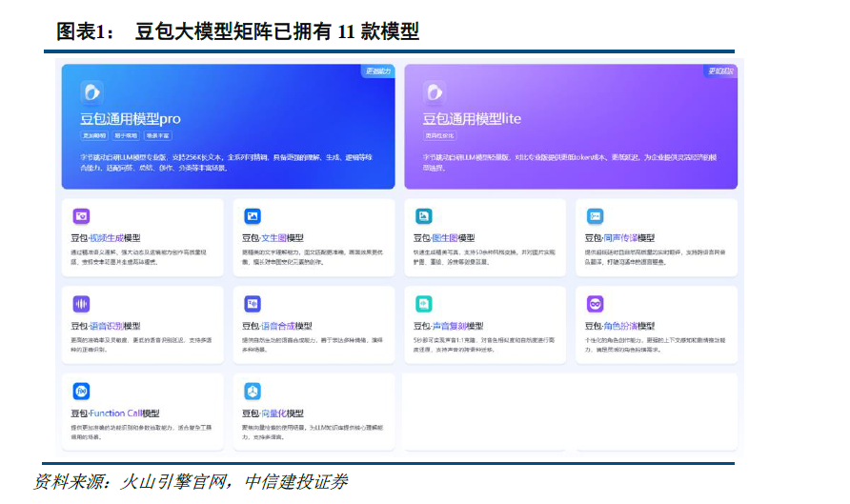This screenshot has height=504, width=850.
Task: Click the 语音合成模型 blue icon
Action: pyautogui.click(x=253, y=304)
